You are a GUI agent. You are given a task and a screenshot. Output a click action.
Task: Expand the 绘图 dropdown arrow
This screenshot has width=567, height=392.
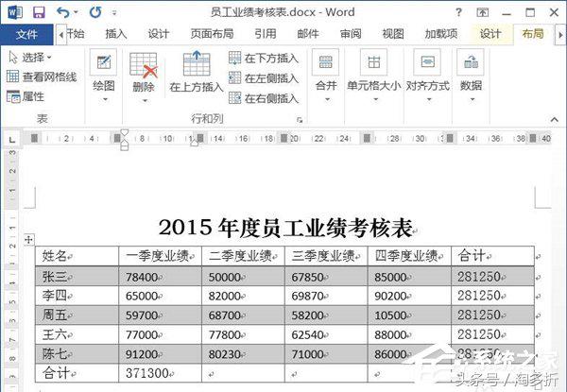pyautogui.click(x=105, y=99)
